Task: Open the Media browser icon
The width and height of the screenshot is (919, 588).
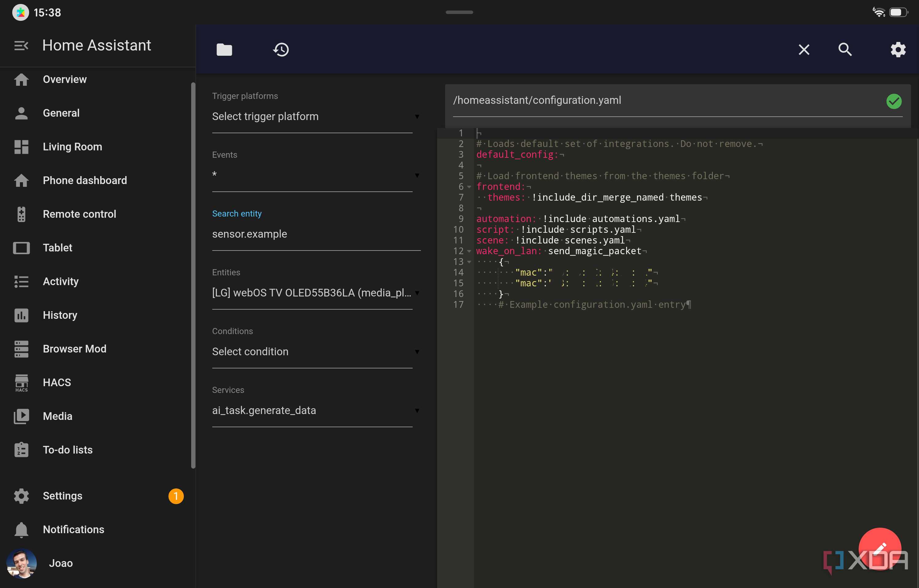Action: pos(21,416)
